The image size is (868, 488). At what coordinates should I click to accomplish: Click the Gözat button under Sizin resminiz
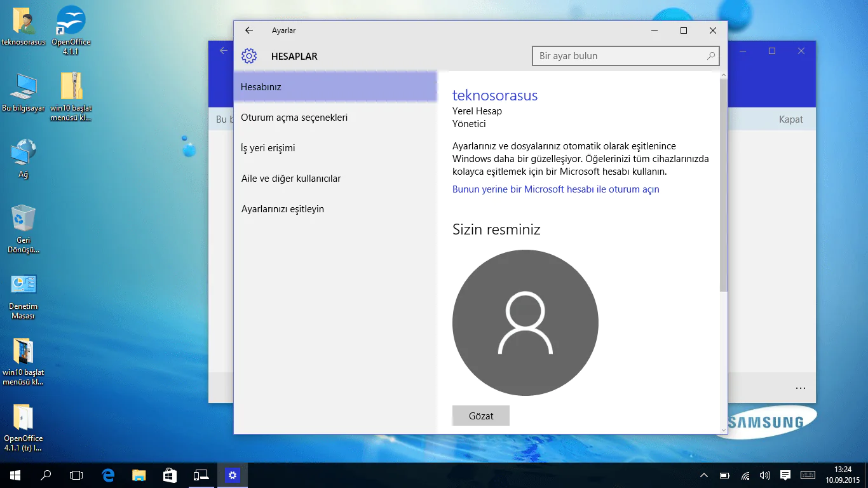click(480, 416)
